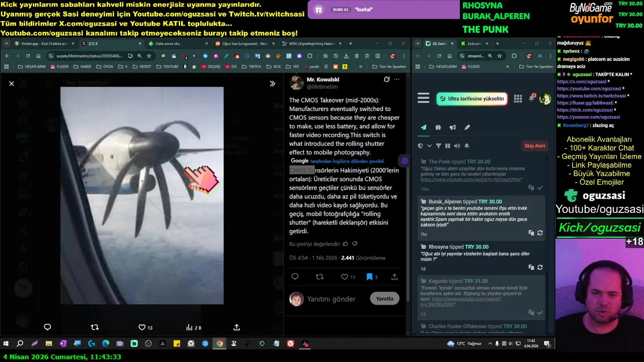Select the megaphone icon tab
644x362 pixels.
pos(452,128)
